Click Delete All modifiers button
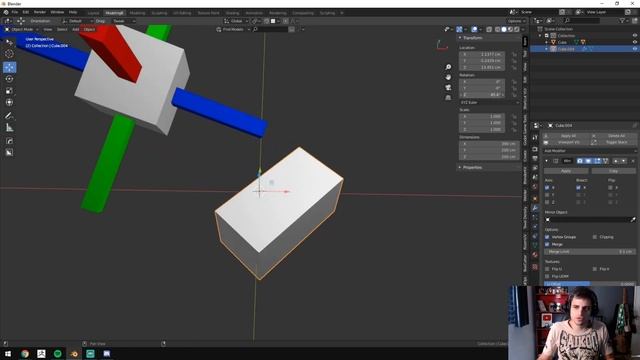Viewport: 640px width, 360px height. point(614,136)
